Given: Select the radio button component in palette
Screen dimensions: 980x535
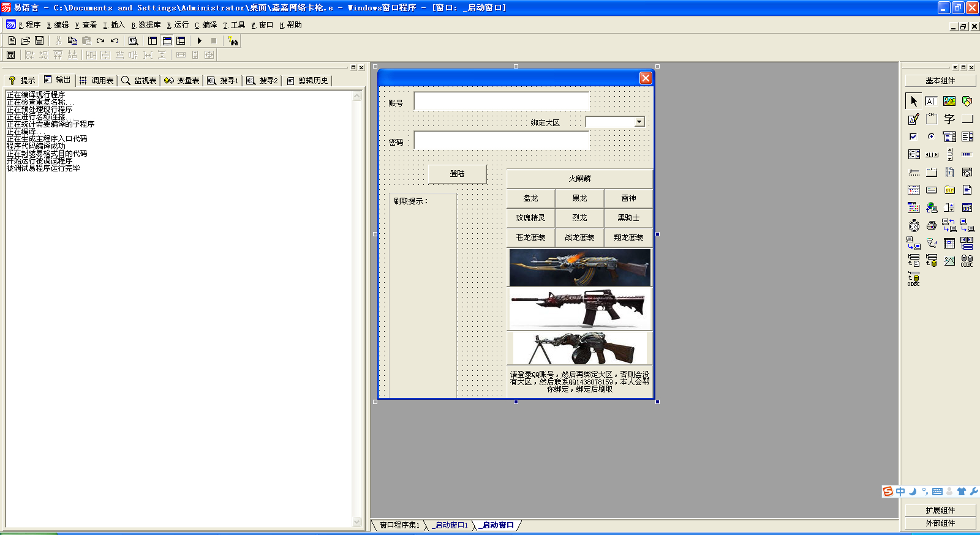Looking at the screenshot, I should coord(932,137).
